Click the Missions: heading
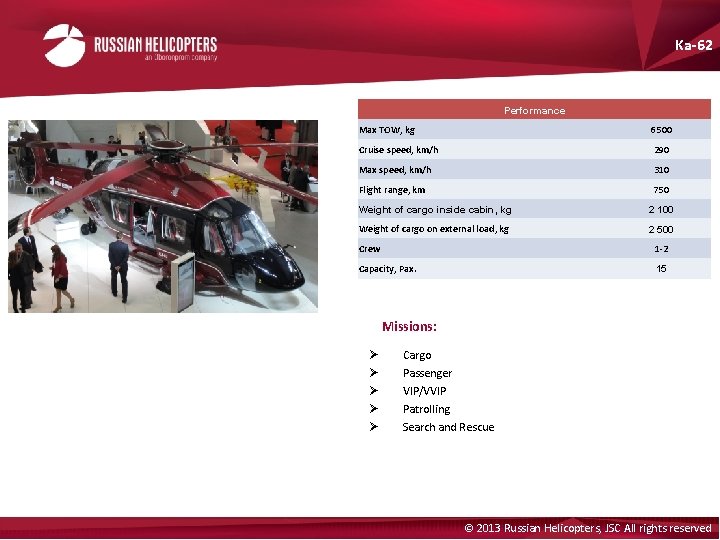Screen dimensions: 720x540 (410, 326)
